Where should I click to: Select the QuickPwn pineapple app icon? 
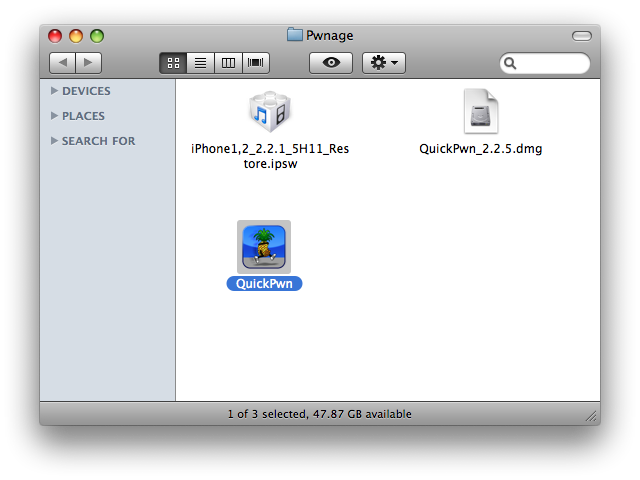click(x=264, y=247)
